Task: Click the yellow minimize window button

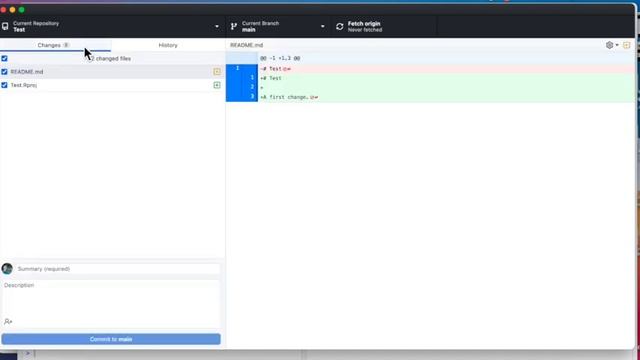Action: tap(13, 9)
